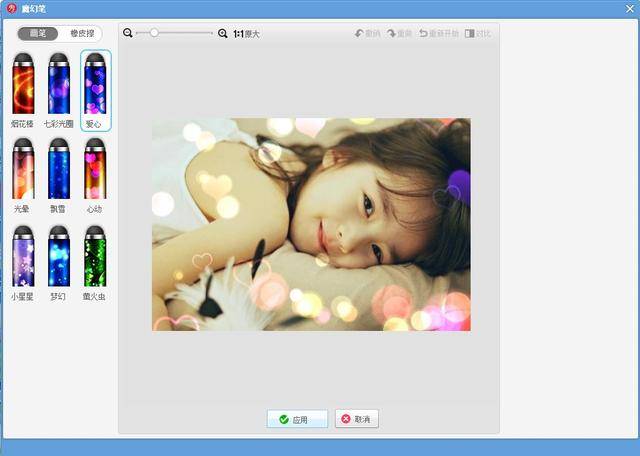Click 撤销 undo in the toolbar
Image resolution: width=640 pixels, height=456 pixels.
(367, 33)
